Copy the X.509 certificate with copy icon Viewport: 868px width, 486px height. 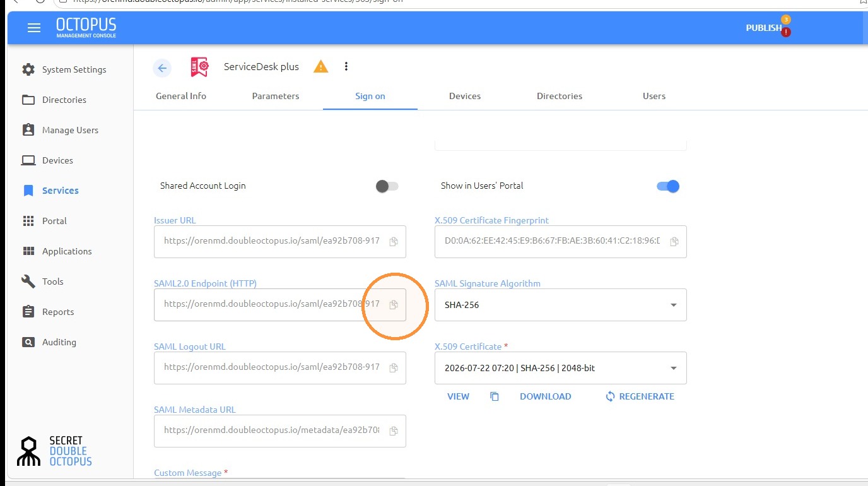coord(495,396)
